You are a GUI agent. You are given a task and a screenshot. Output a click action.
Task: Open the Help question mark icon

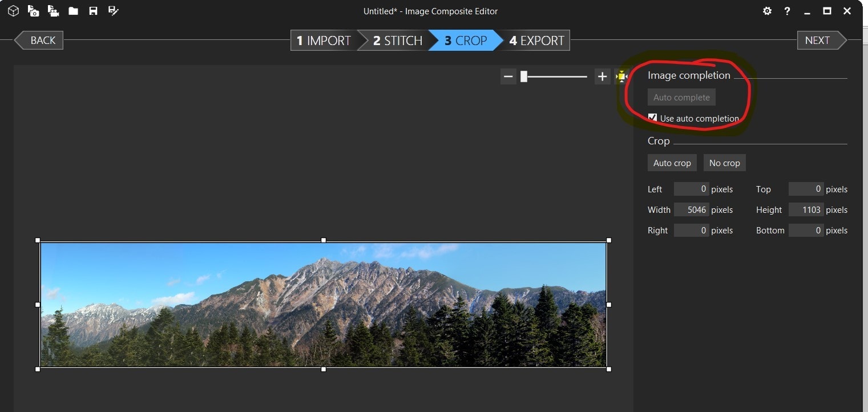788,11
